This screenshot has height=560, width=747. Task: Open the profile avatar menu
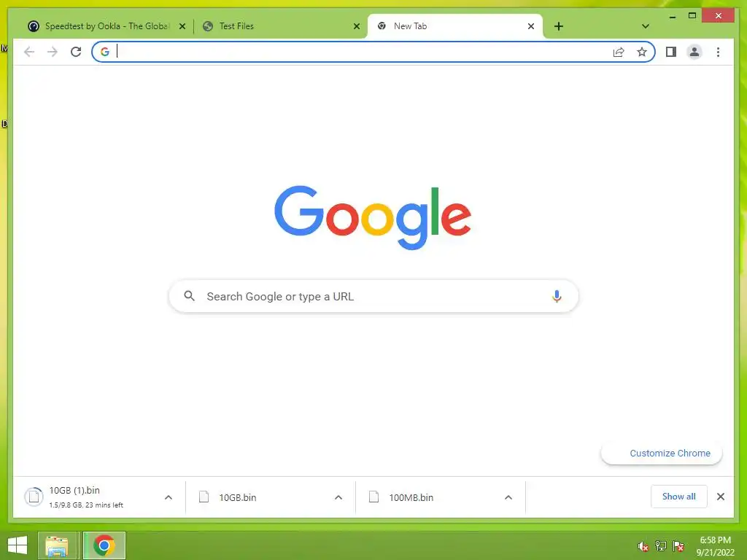coord(694,52)
